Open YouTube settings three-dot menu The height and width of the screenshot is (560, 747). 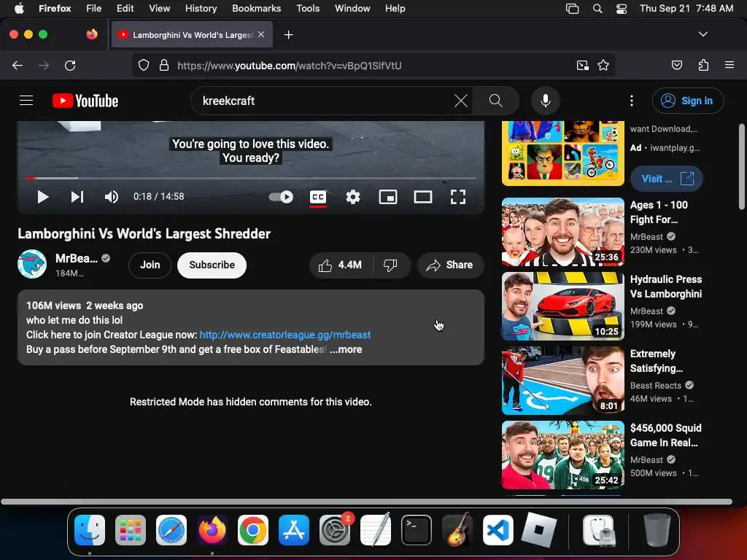click(x=632, y=101)
